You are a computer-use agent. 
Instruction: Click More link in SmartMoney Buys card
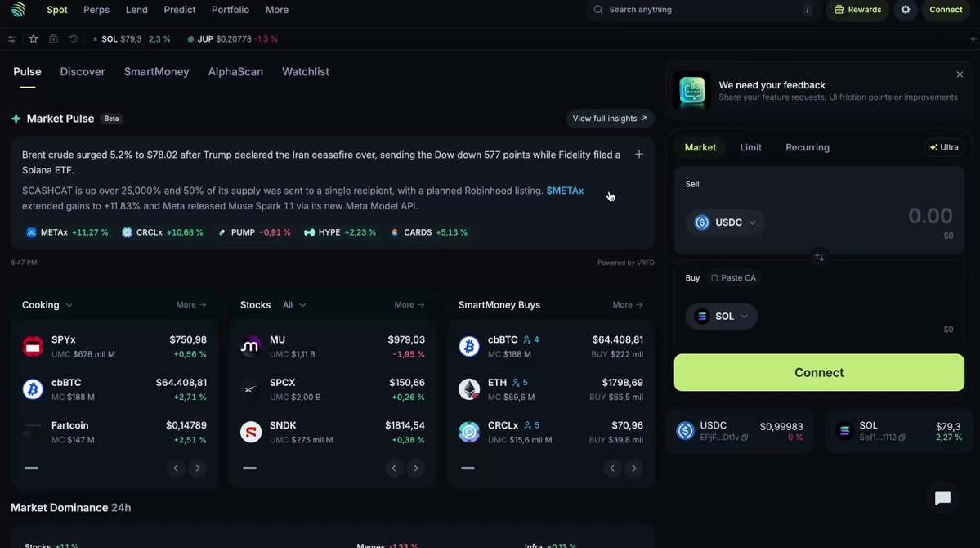click(x=628, y=304)
